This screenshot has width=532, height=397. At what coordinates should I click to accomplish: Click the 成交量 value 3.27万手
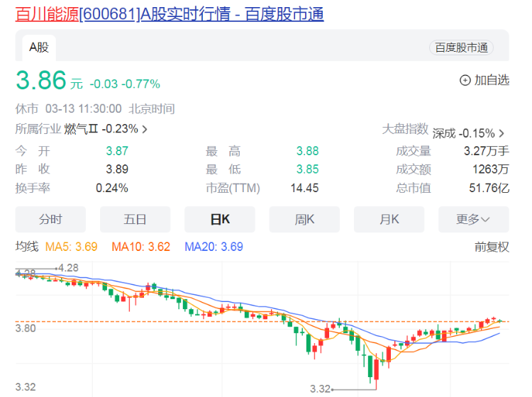coord(487,151)
